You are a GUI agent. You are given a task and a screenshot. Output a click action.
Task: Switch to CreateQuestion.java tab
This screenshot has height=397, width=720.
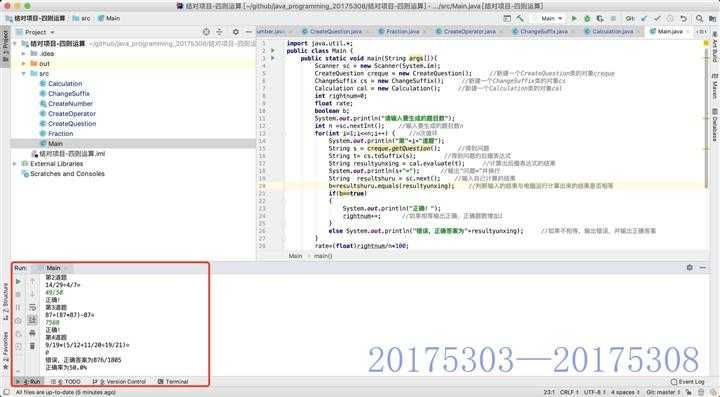(336, 32)
